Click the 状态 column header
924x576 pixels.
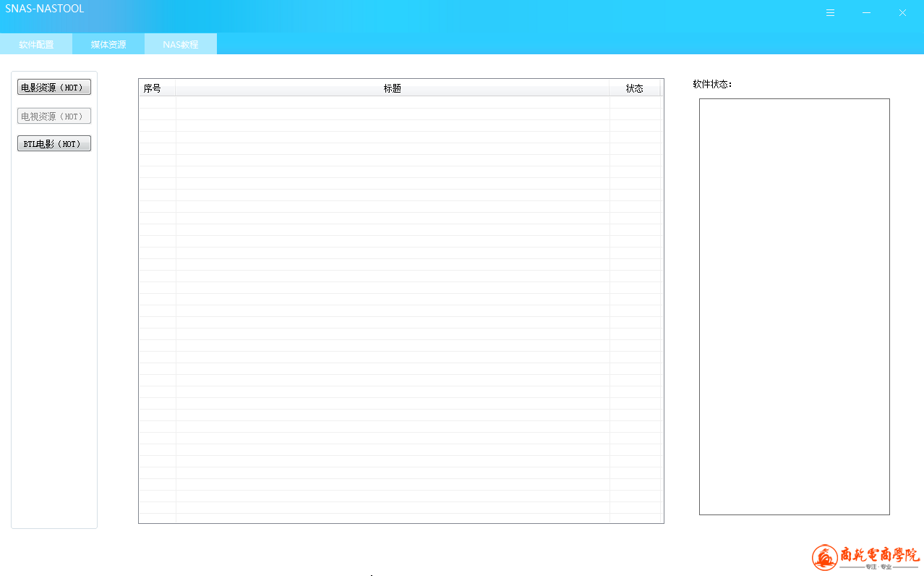click(634, 88)
